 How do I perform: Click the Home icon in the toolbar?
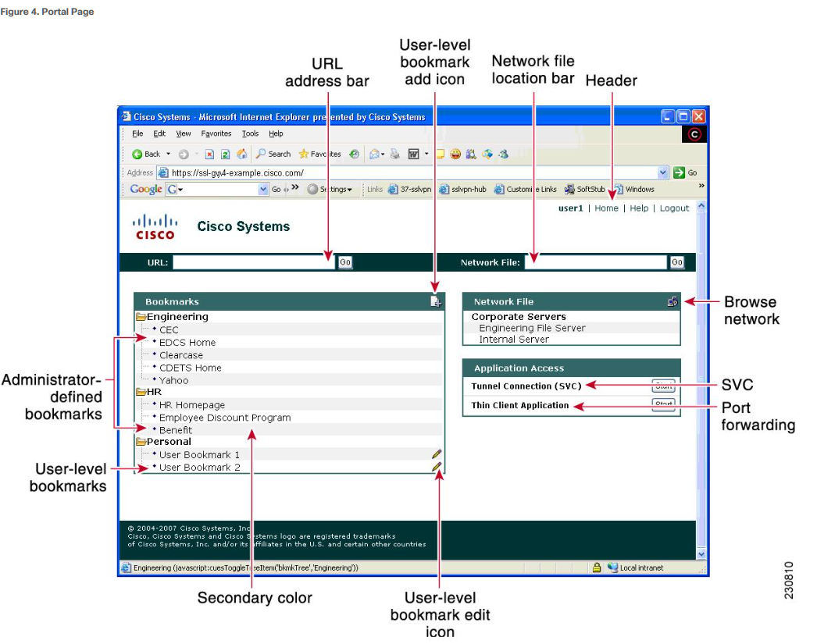[241, 153]
